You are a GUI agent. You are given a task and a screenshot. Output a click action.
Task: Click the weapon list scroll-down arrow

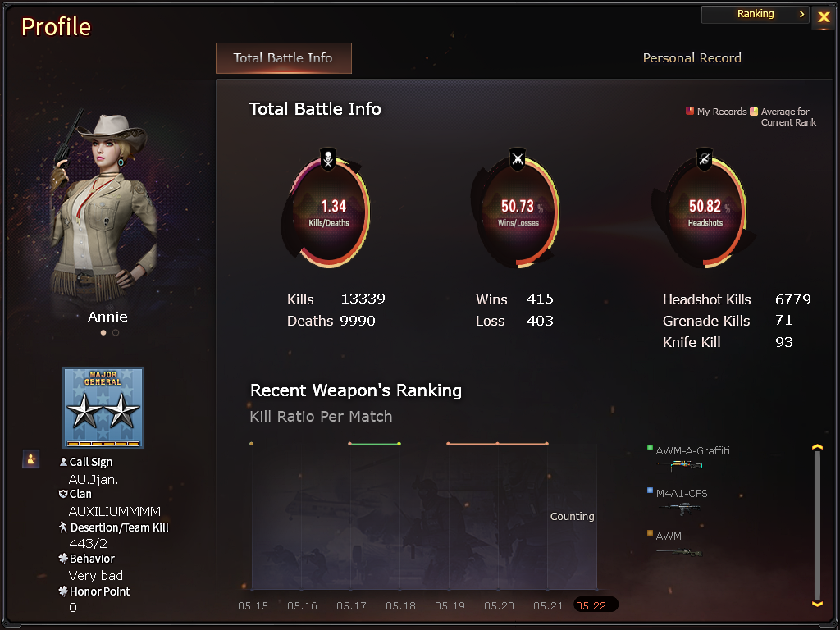818,604
